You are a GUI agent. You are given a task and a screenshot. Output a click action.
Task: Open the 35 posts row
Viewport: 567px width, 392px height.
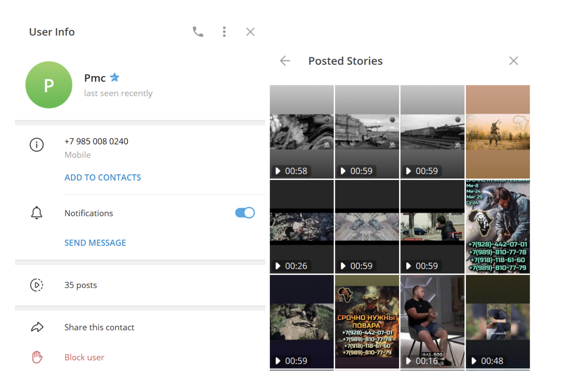click(140, 285)
